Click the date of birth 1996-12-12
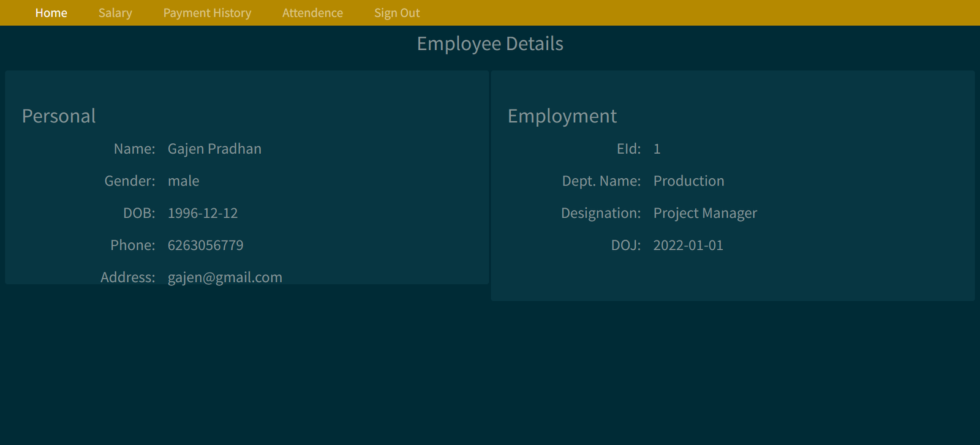The image size is (980, 445). click(202, 213)
